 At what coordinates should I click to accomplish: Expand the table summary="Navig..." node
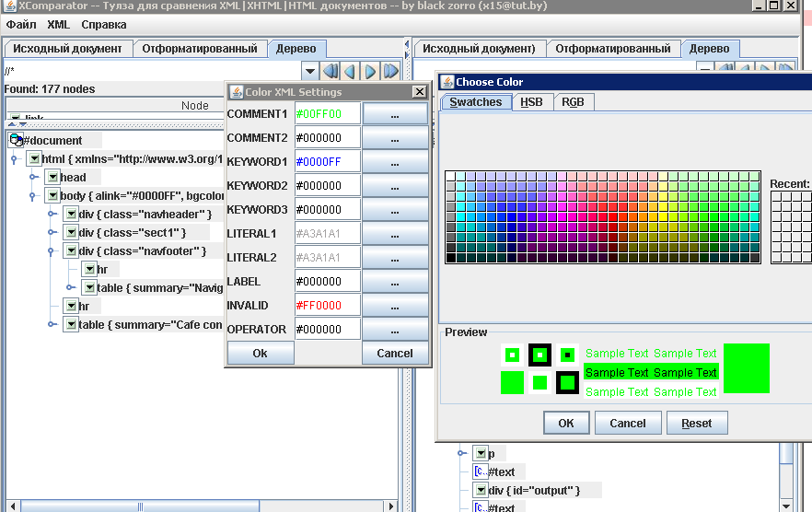point(70,288)
